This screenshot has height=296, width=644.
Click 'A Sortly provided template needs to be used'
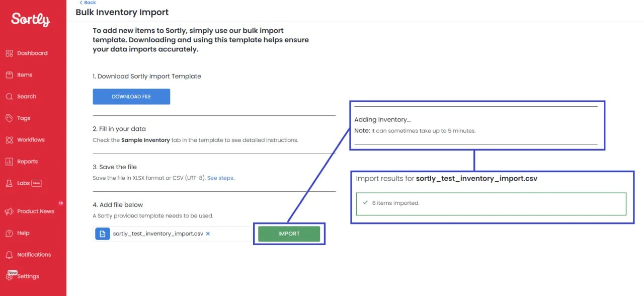[153, 216]
